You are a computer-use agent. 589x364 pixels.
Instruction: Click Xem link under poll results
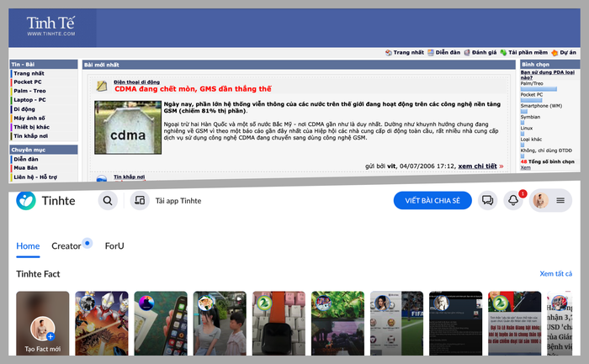526,167
